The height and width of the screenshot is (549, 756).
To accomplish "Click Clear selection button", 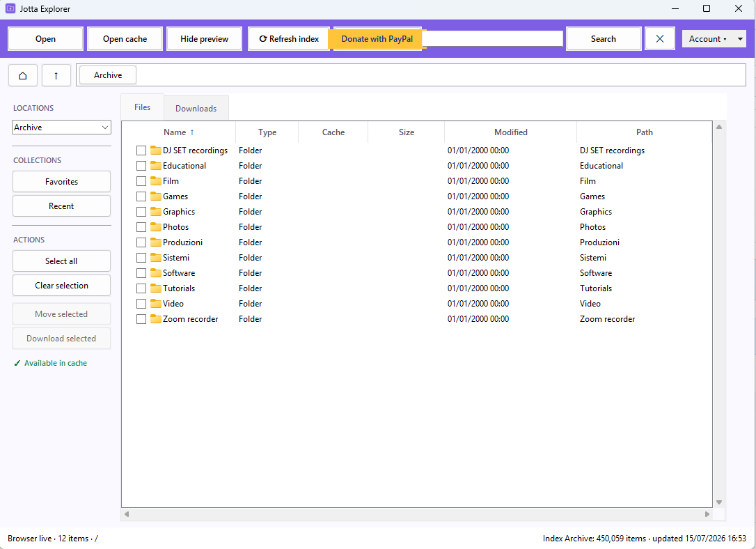I will [x=61, y=286].
